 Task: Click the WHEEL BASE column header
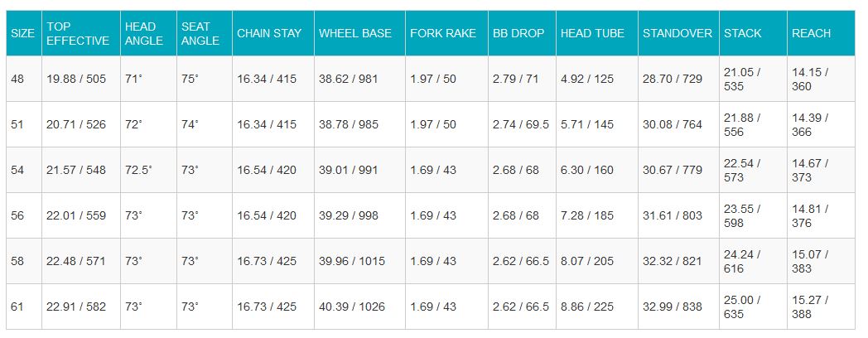coord(354,33)
